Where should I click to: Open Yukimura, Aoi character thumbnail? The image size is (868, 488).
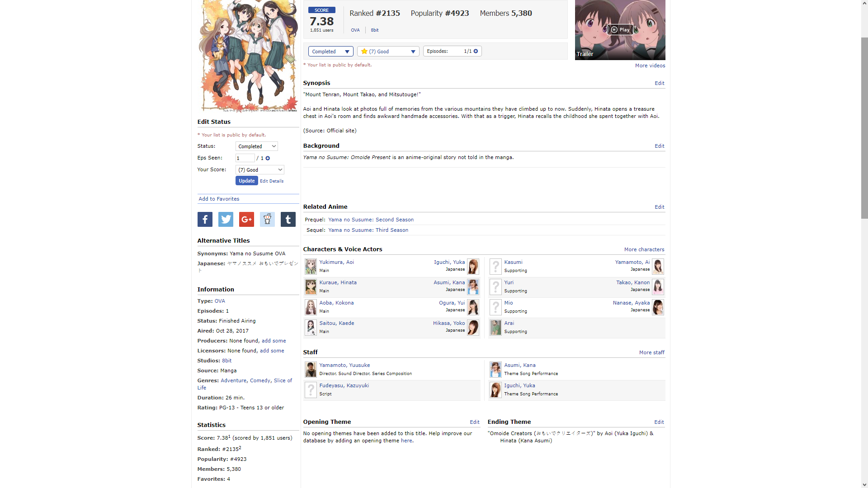pos(311,267)
